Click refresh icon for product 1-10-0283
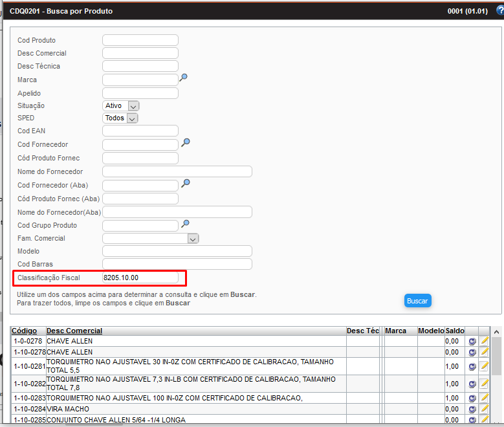The image size is (504, 427). [472, 399]
